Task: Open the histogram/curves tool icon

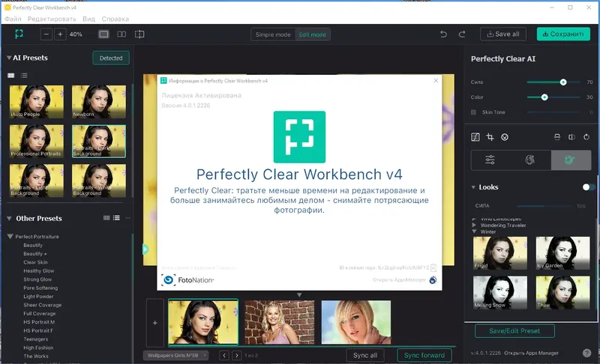Action: point(475,137)
